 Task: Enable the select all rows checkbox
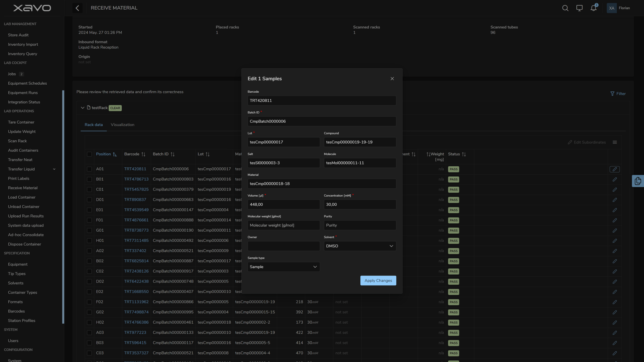point(89,154)
